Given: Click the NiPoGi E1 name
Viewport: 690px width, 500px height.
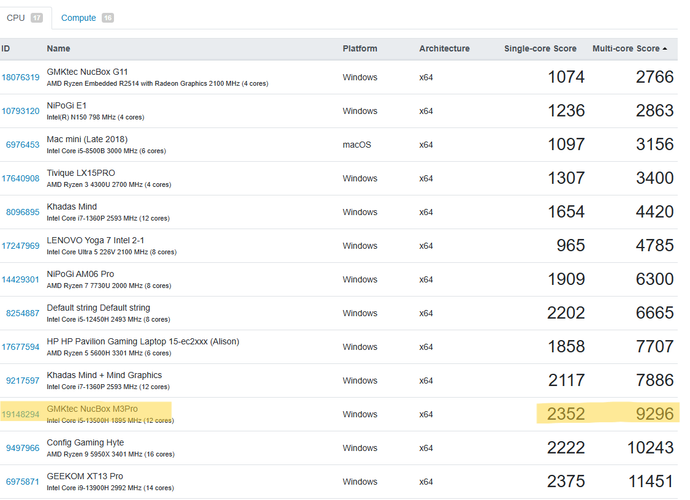Looking at the screenshot, I should click(x=66, y=106).
